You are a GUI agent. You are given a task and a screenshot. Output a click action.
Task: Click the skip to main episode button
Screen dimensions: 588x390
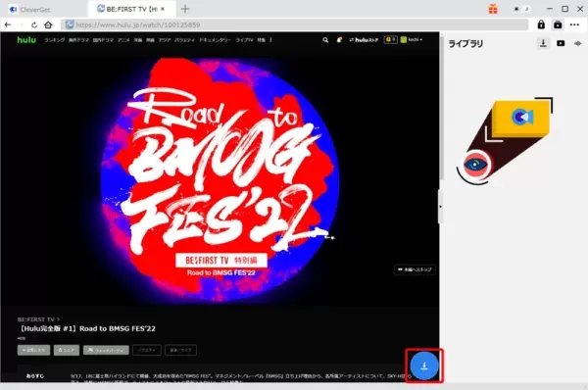tap(415, 269)
